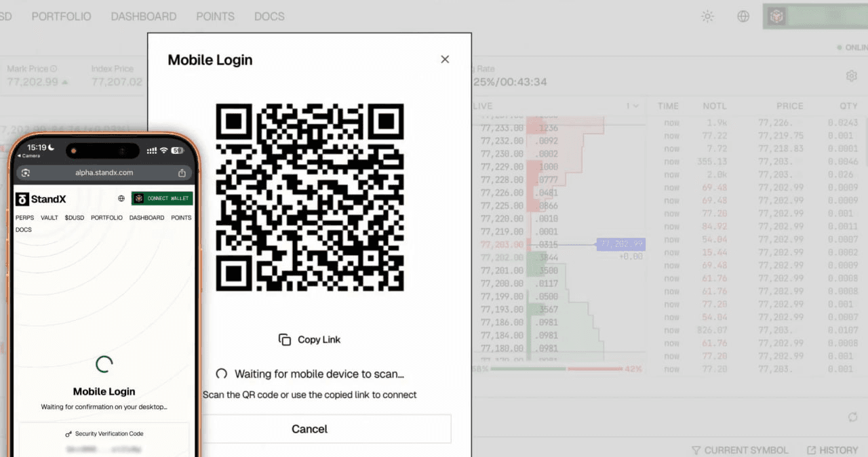Tap the share icon in phone browser
Viewport: 868px width, 457px height.
182,173
